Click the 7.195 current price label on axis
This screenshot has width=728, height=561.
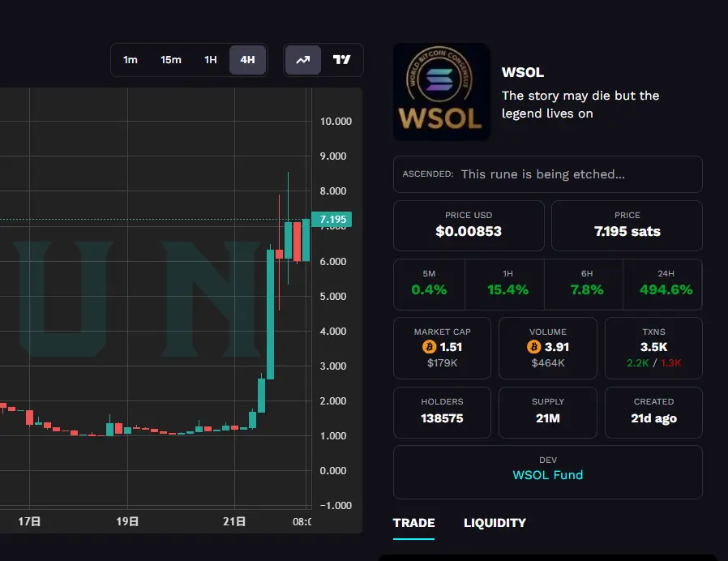tap(332, 219)
